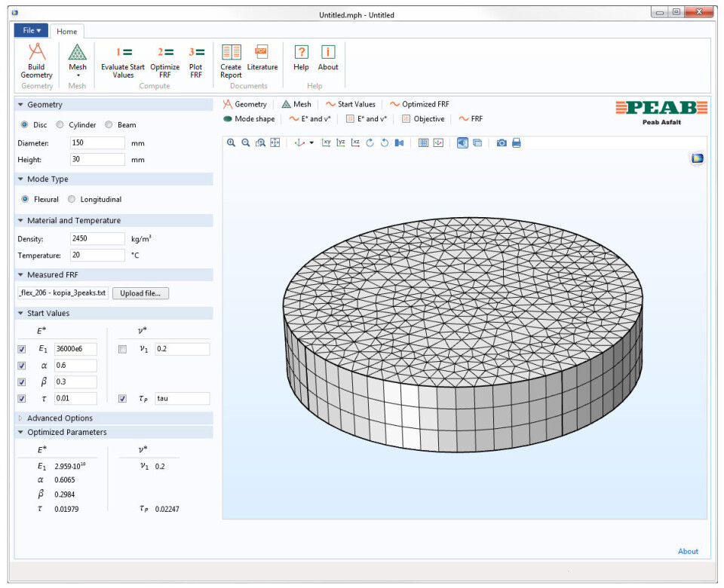Image resolution: width=724 pixels, height=588 pixels.
Task: Open the Literature PDF document
Action: 262,58
